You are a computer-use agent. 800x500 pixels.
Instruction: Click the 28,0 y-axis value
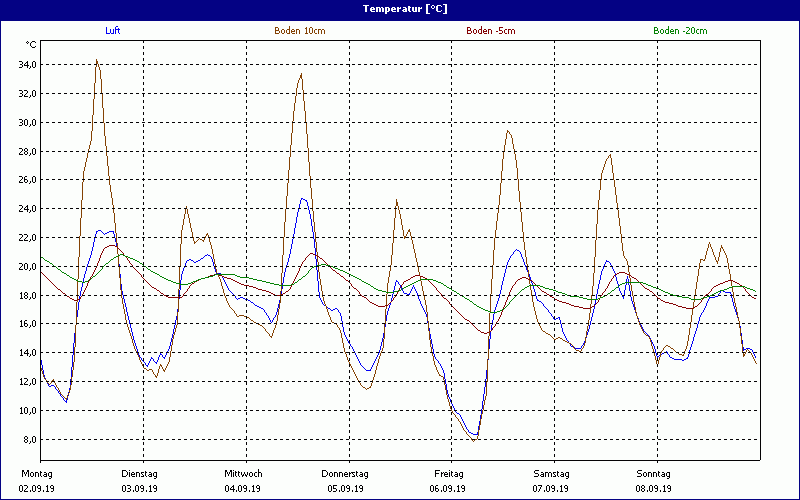(x=28, y=152)
